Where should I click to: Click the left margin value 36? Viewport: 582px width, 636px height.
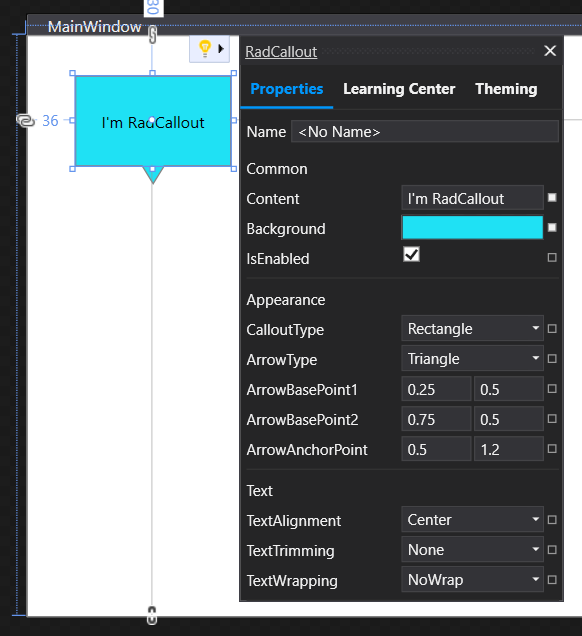coord(50,121)
